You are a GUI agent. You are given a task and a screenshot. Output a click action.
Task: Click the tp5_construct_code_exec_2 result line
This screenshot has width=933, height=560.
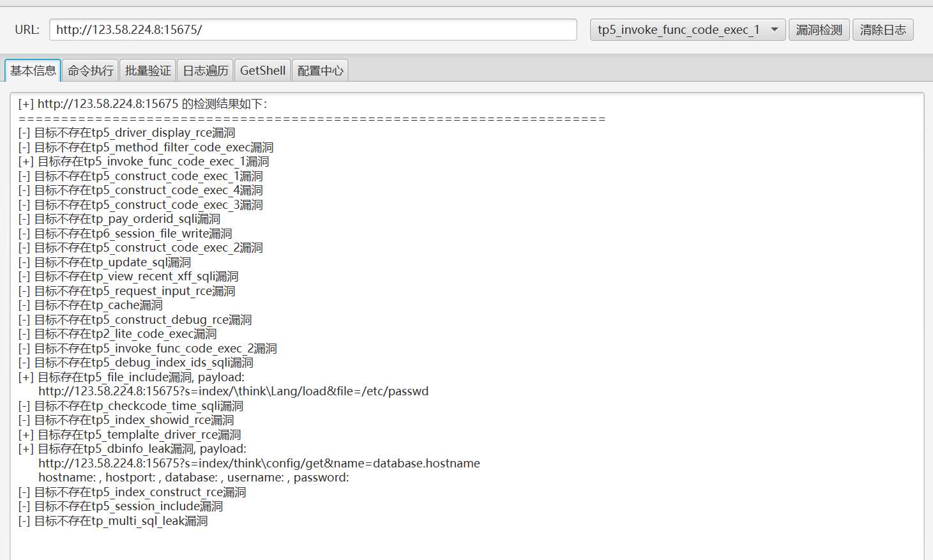140,248
